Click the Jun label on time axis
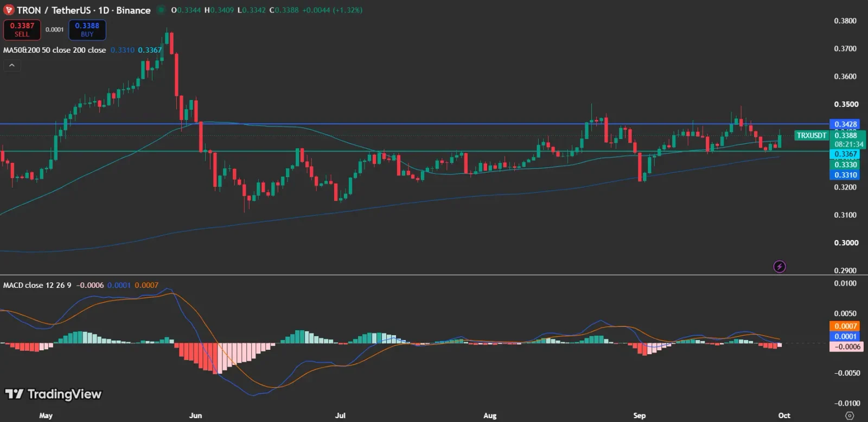The image size is (868, 422). 195,415
